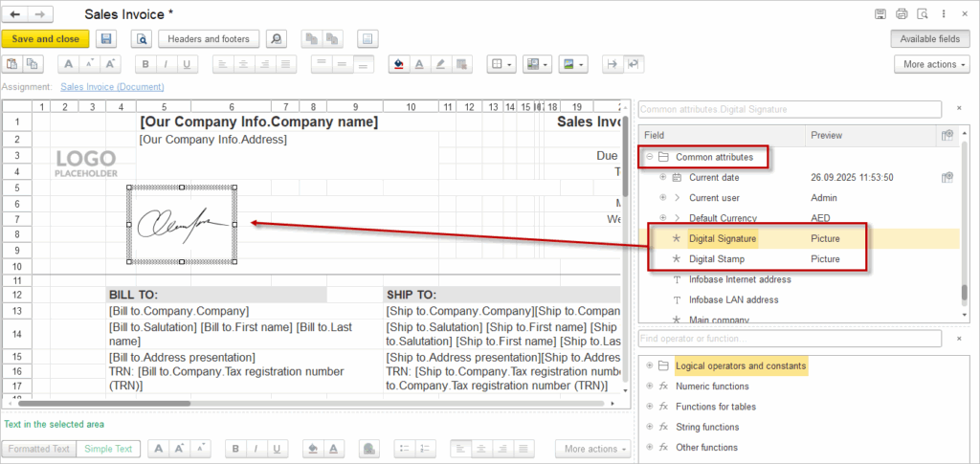Click the bulleted list icon in bottom toolbar
This screenshot has width=980, height=464.
[x=403, y=449]
